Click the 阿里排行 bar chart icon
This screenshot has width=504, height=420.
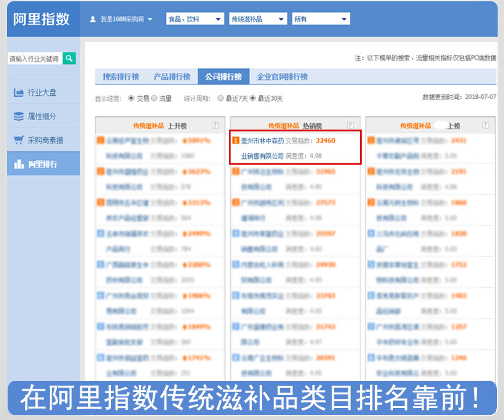pos(19,164)
